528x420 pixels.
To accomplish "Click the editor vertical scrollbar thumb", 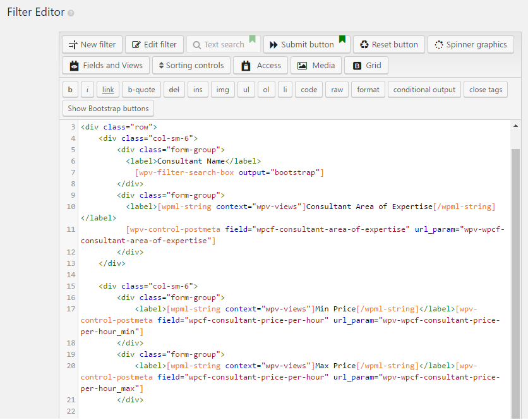I will tap(515, 283).
